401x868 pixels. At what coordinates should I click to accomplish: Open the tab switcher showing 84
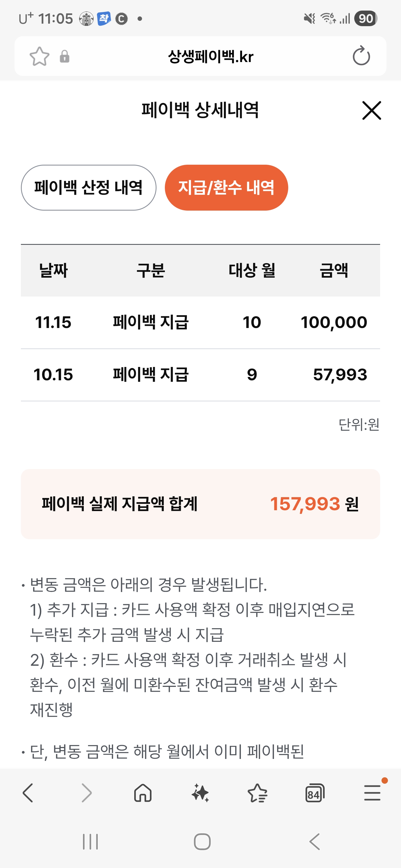click(315, 793)
